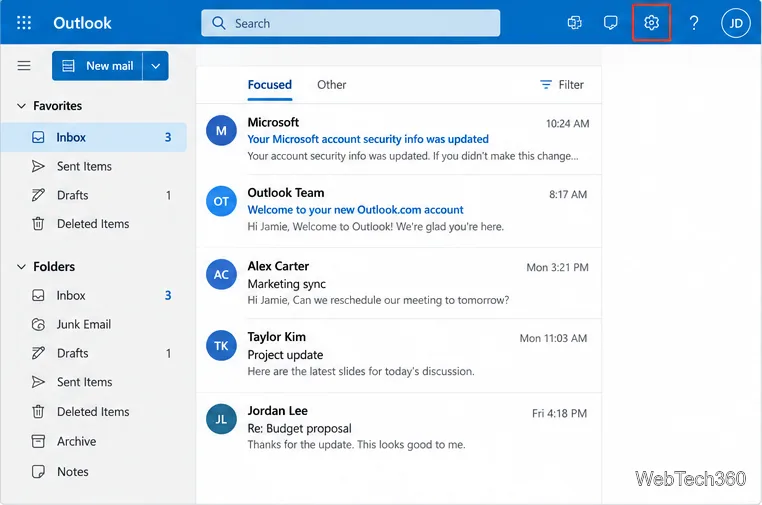This screenshot has height=505, width=762.
Task: Click the Taylor Kim avatar TK
Action: pos(221,346)
